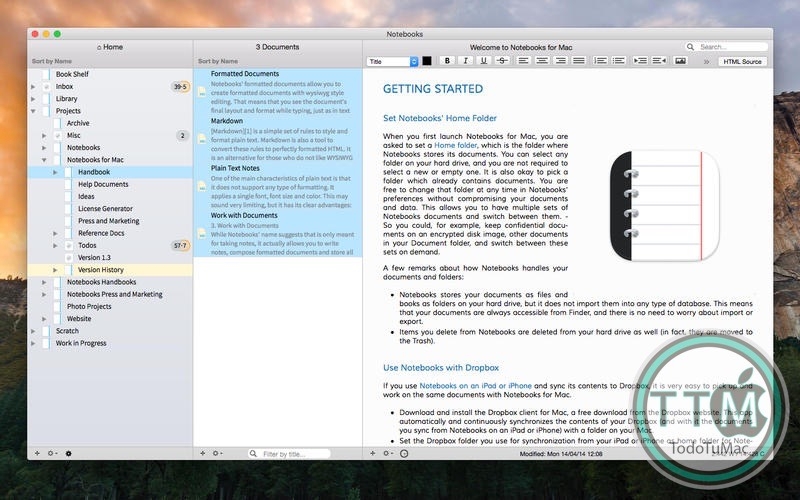Insert an image with the picture icon
The height and width of the screenshot is (500, 800).
tap(681, 61)
